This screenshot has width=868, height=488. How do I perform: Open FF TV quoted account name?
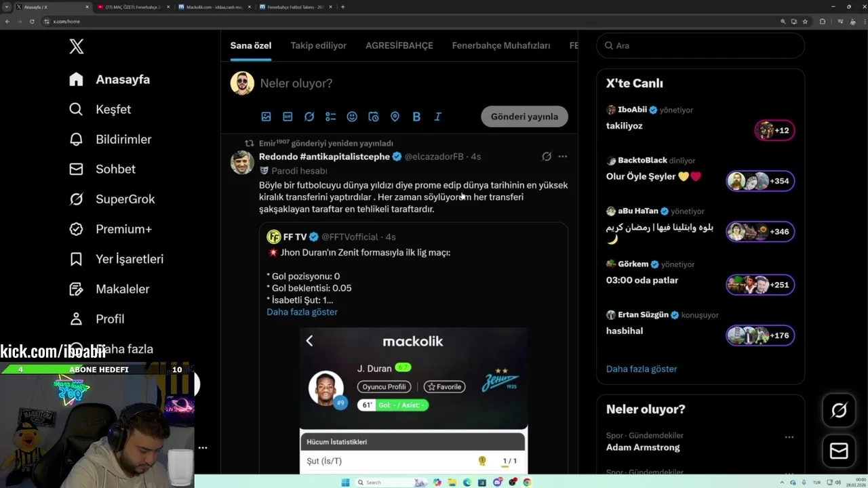tap(295, 237)
